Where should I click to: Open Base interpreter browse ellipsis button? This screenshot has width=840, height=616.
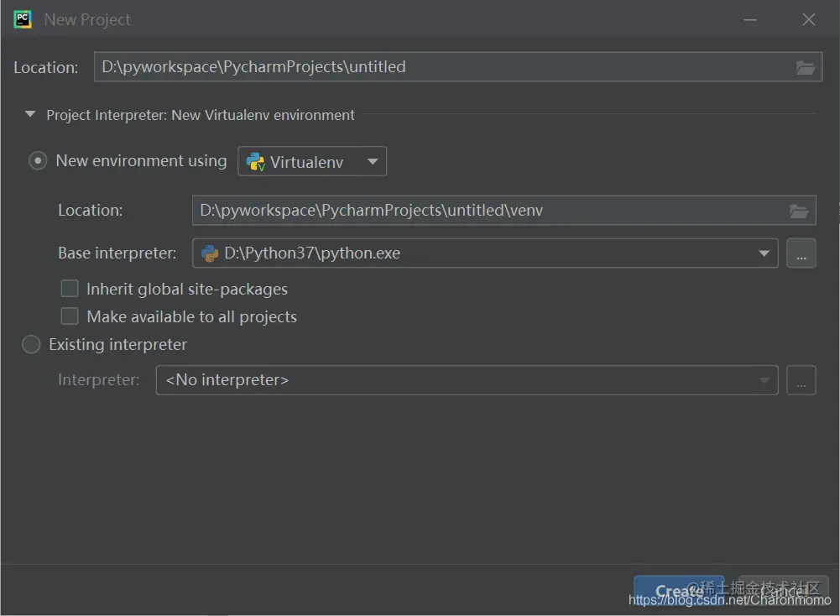(x=801, y=253)
